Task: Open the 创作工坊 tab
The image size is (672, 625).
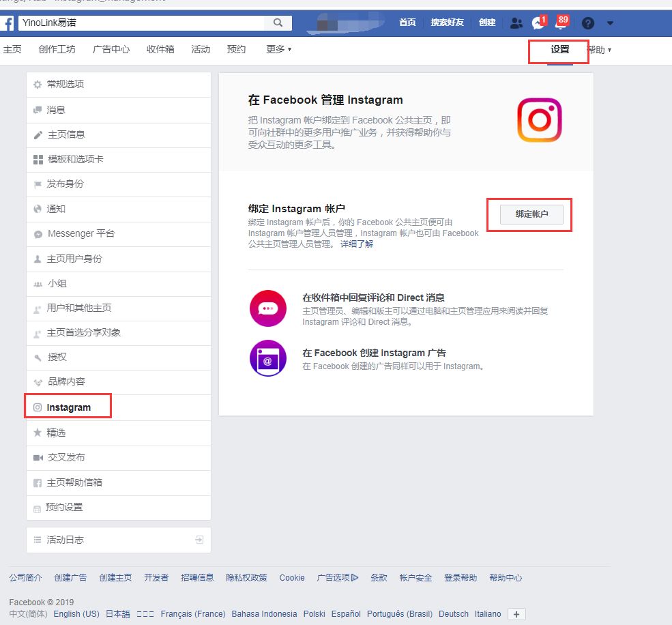Action: click(57, 49)
